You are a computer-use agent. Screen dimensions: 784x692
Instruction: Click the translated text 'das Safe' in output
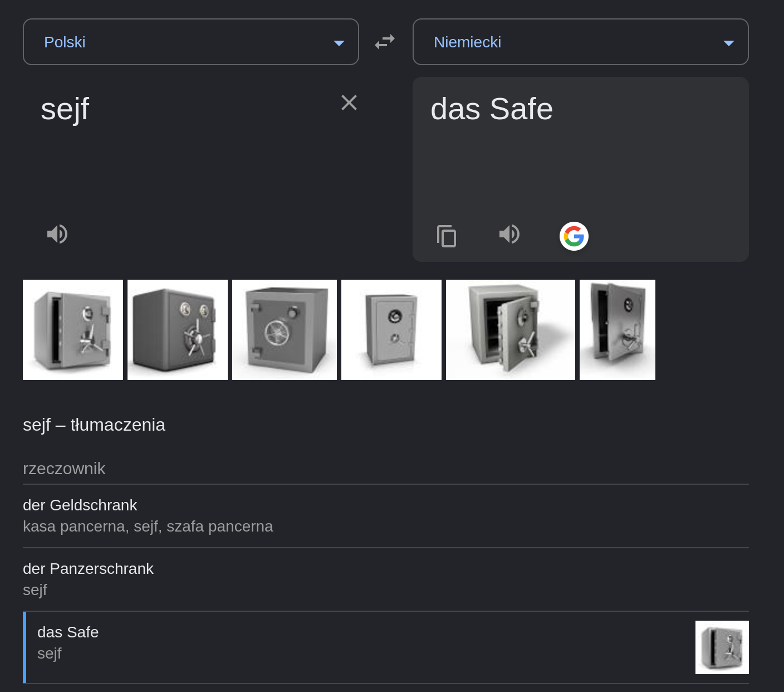(x=492, y=109)
